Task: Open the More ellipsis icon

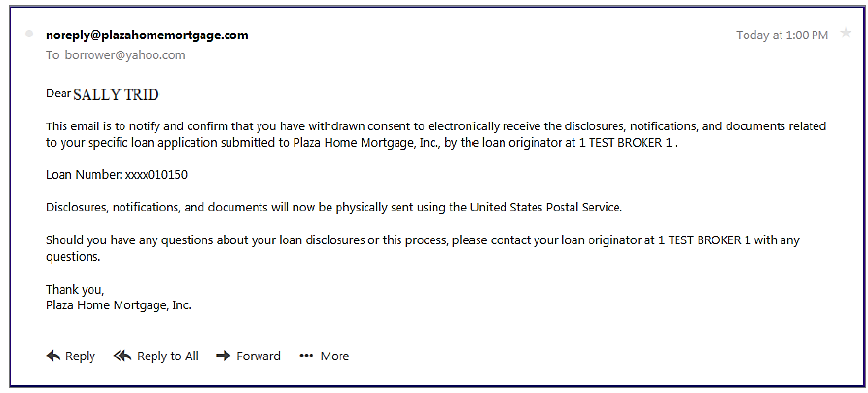Action: [306, 356]
